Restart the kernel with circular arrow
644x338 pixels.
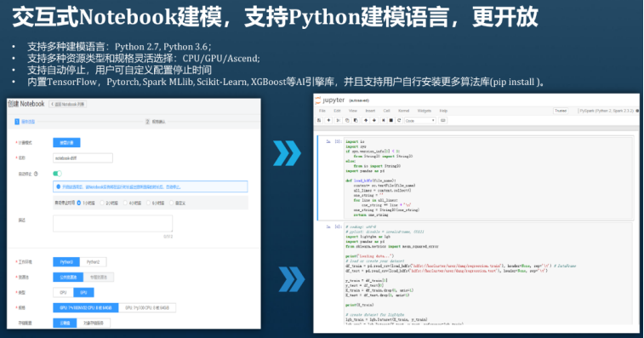click(399, 121)
